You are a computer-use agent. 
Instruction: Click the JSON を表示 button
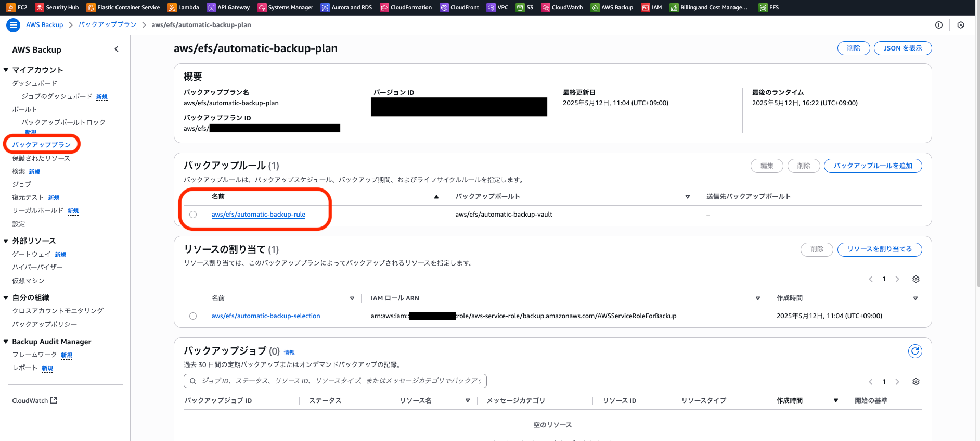click(x=903, y=48)
